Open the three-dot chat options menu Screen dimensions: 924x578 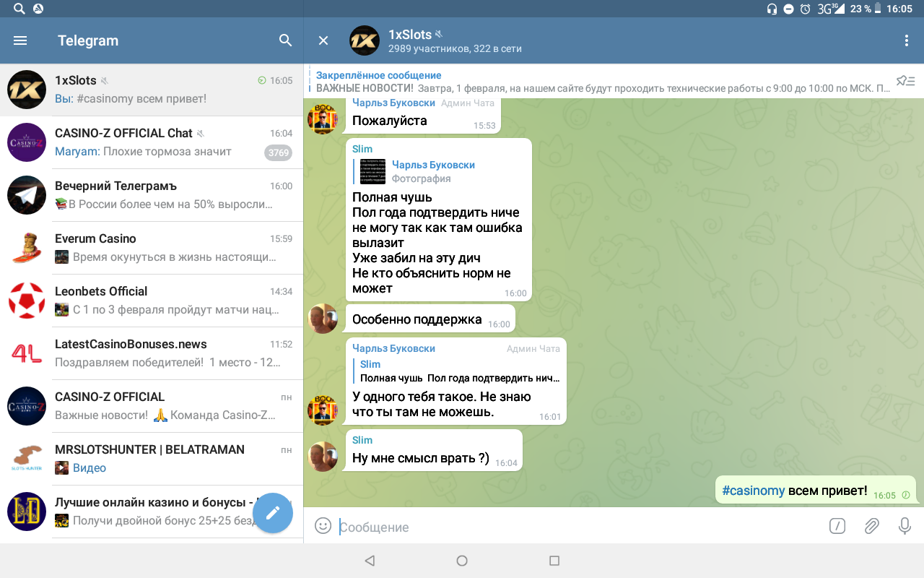pos(907,40)
